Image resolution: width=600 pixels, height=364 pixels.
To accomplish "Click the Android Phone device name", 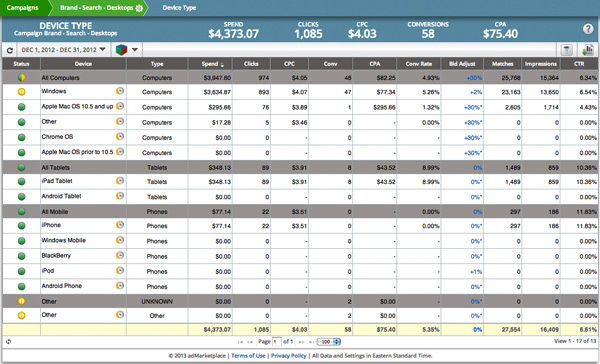I will click(x=61, y=286).
